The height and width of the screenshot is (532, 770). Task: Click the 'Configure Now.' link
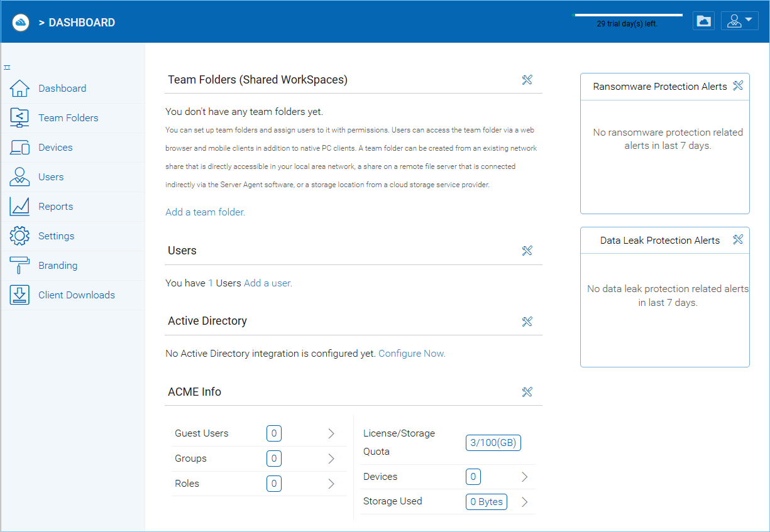click(412, 354)
